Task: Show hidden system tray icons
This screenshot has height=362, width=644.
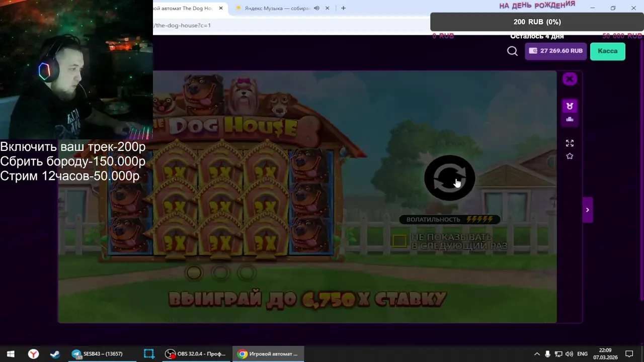Action: pos(537,354)
